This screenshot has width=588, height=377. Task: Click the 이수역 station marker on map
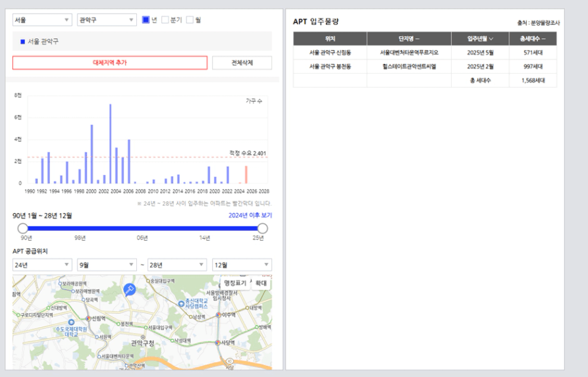[x=219, y=315]
